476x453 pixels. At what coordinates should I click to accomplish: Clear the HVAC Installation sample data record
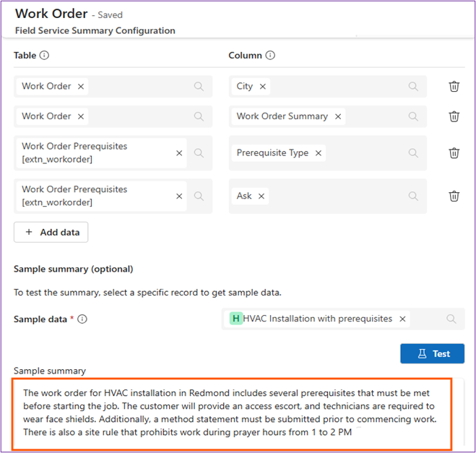pos(402,319)
